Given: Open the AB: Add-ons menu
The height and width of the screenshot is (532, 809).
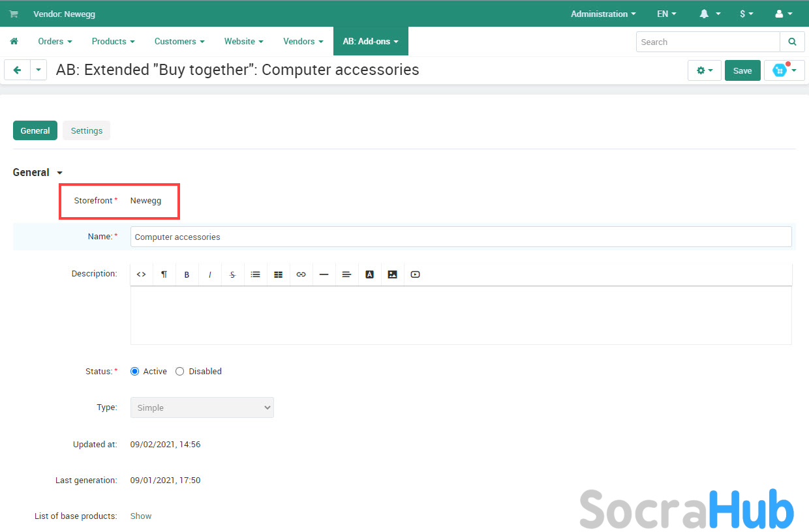Looking at the screenshot, I should pyautogui.click(x=371, y=41).
